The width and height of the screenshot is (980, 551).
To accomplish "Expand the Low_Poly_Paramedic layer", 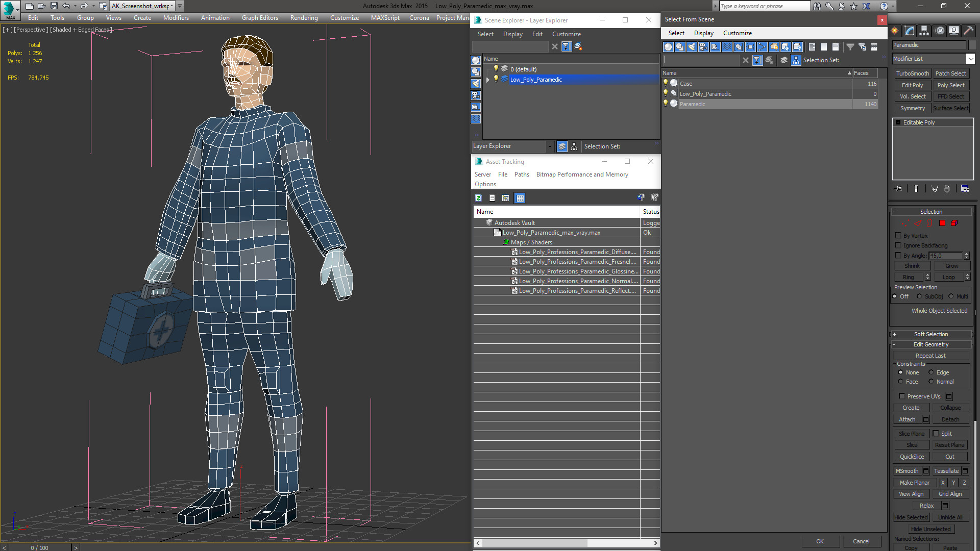I will point(488,80).
